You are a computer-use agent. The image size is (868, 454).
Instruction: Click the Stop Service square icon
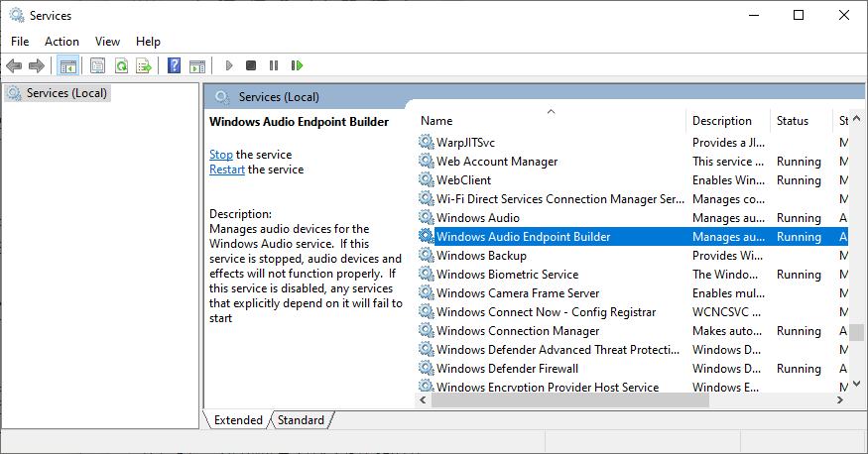(251, 65)
